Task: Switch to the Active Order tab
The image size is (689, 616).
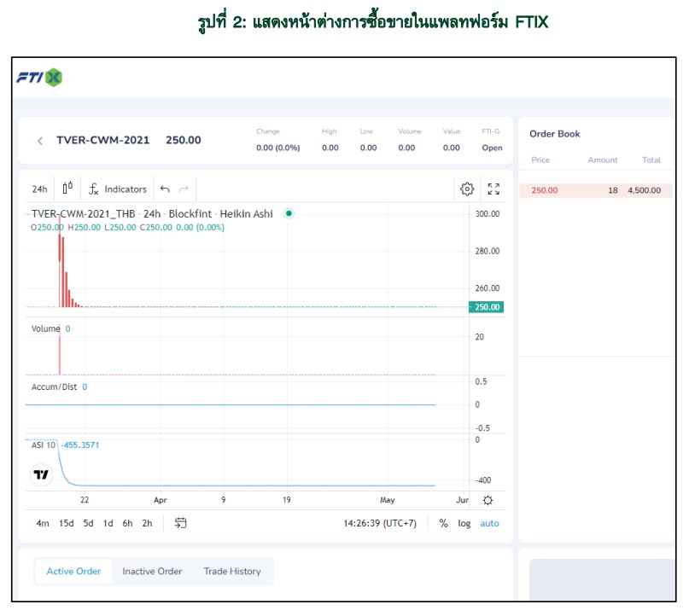Action: click(x=73, y=572)
